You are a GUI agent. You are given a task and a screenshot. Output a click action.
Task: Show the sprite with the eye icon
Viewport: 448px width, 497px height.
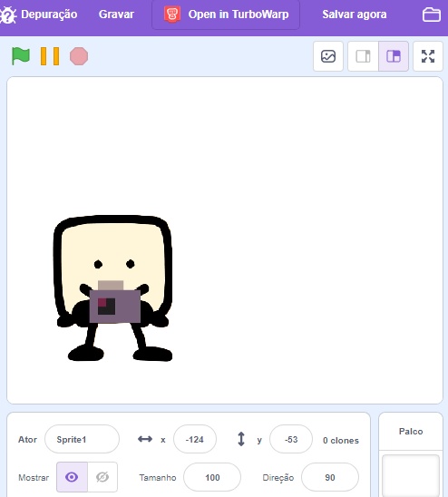pos(72,477)
